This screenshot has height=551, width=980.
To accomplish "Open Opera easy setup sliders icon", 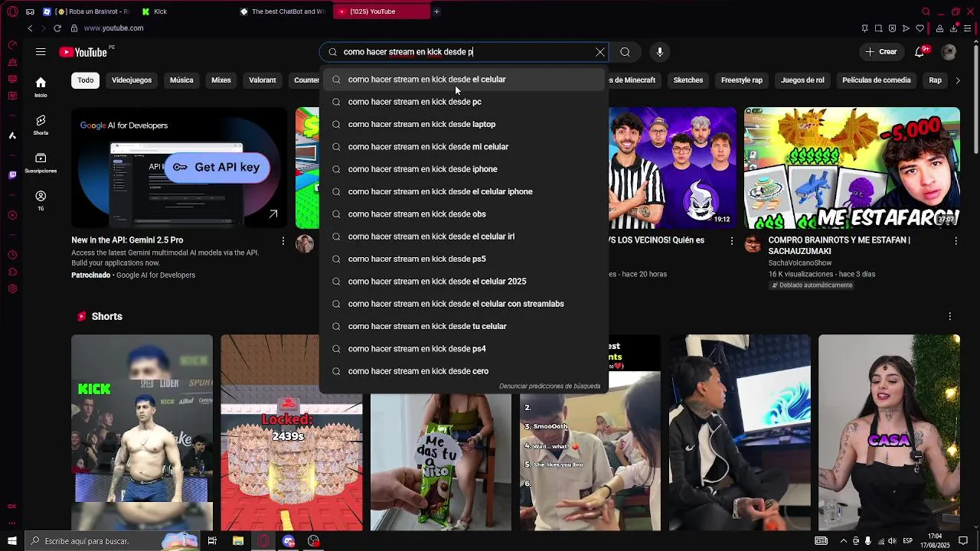I will point(969,28).
